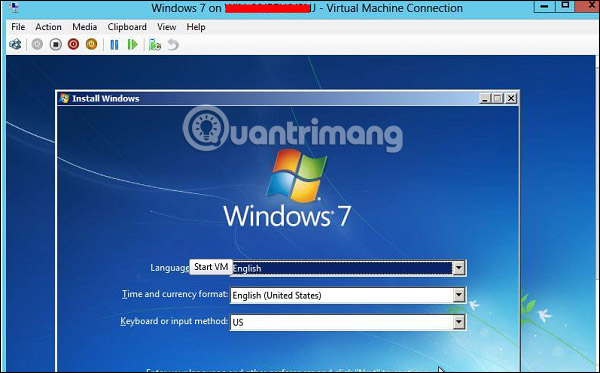Screen dimensions: 600x373
Task: Open the Action menu
Action: pos(48,27)
